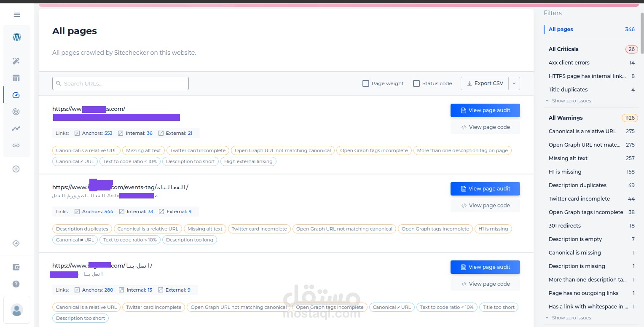Screen dimensions: 644x327
Task: Open the backlinks chain-link icon
Action: [16, 145]
